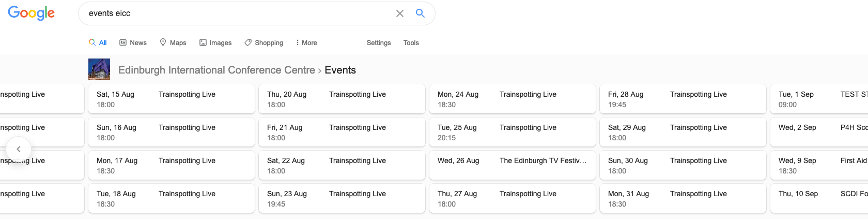Switch to the Maps tab

click(x=173, y=43)
